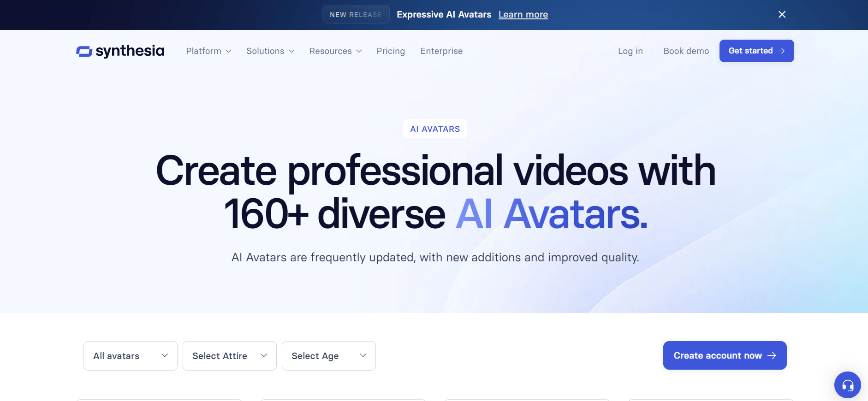Click the AI AVATARS label
The height and width of the screenshot is (401, 868).
click(435, 129)
